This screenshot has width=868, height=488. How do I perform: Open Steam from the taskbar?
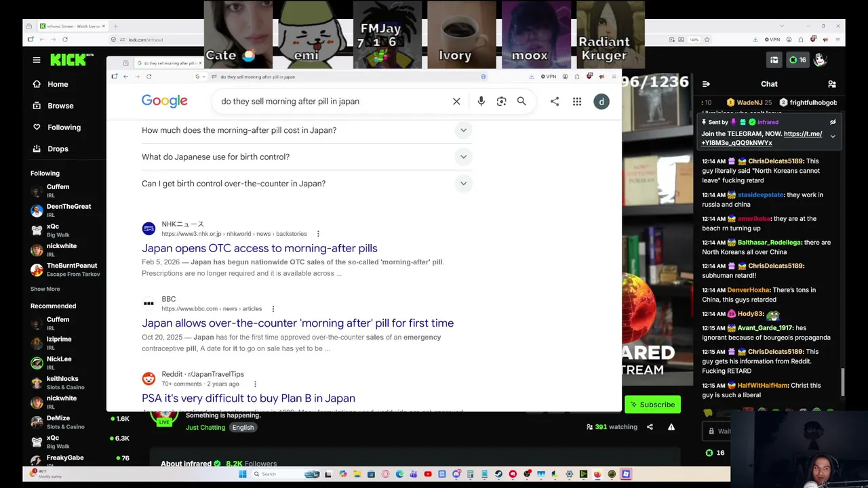tap(498, 474)
